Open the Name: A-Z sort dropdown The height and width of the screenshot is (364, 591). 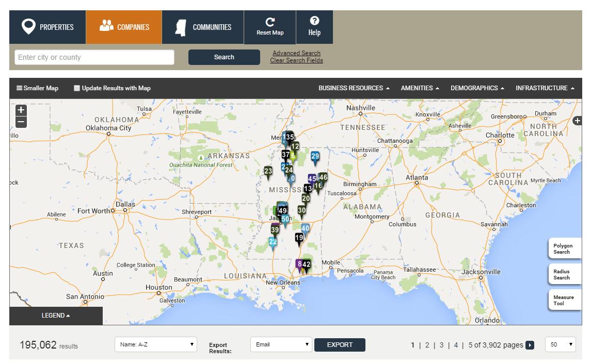[156, 344]
